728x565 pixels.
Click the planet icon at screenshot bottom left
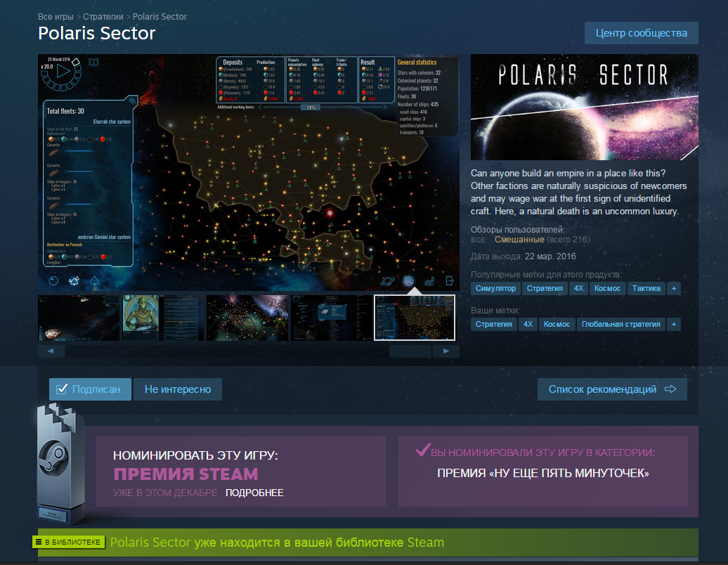pos(54,280)
